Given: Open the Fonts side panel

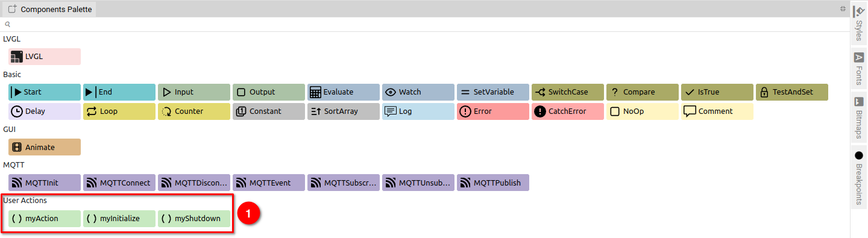Looking at the screenshot, I should click(x=859, y=68).
